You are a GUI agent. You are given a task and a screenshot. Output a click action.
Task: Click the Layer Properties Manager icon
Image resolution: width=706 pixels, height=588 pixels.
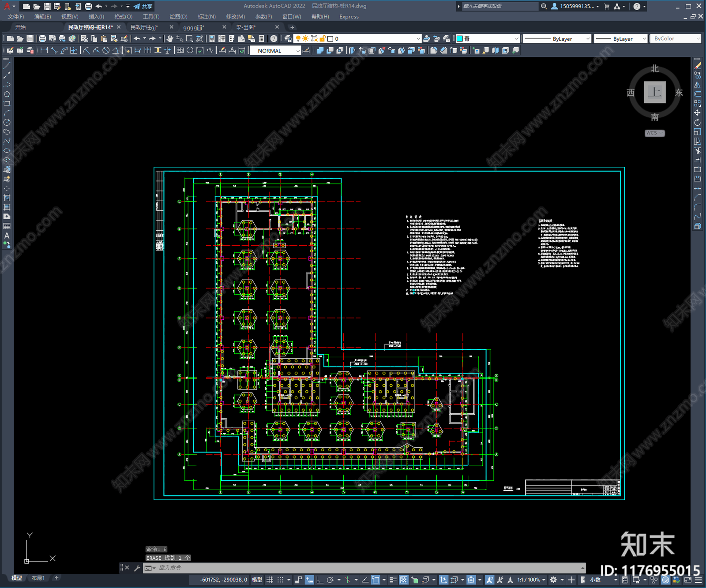[288, 39]
